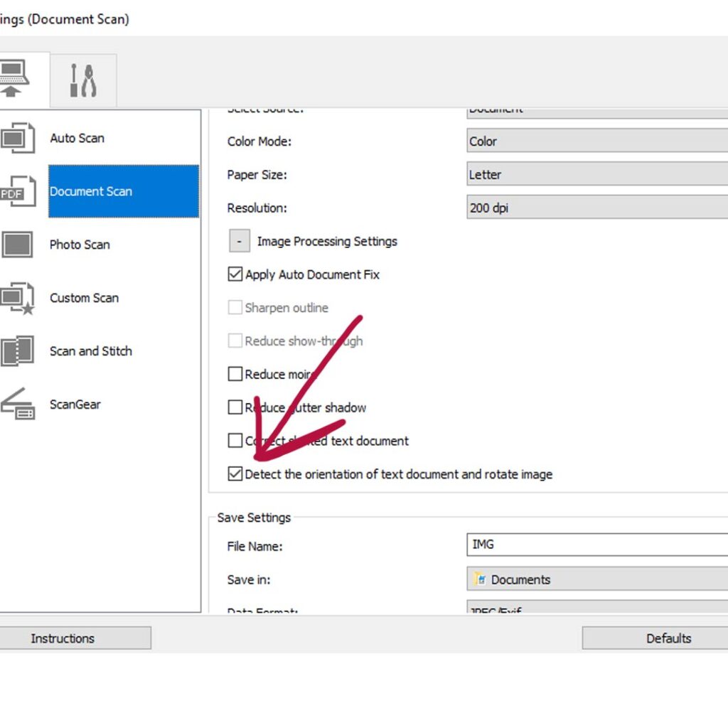Click the Defaults button
The height and width of the screenshot is (728, 728).
click(x=654, y=638)
